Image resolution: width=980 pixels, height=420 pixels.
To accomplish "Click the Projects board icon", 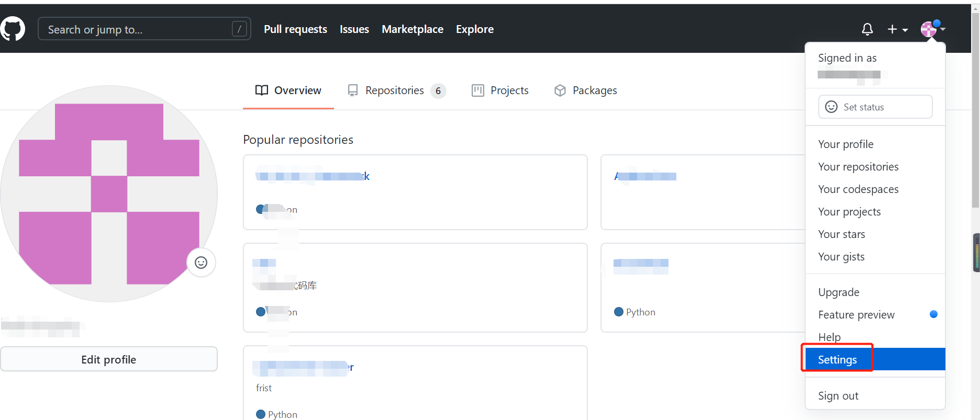I will (478, 90).
